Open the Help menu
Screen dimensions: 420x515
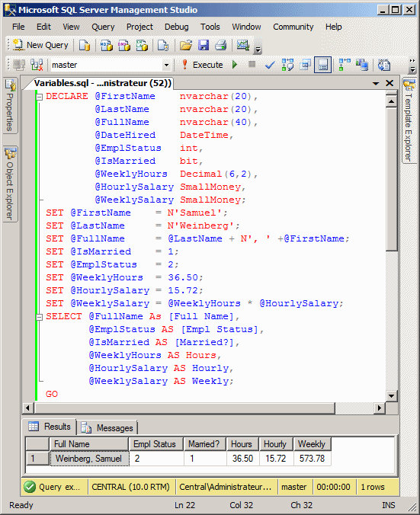click(x=334, y=27)
